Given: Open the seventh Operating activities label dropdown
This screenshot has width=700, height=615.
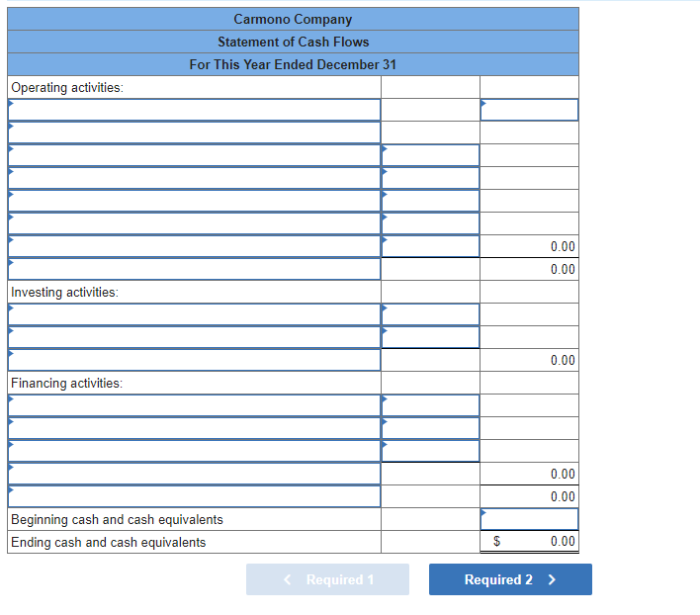Looking at the screenshot, I should tap(194, 246).
